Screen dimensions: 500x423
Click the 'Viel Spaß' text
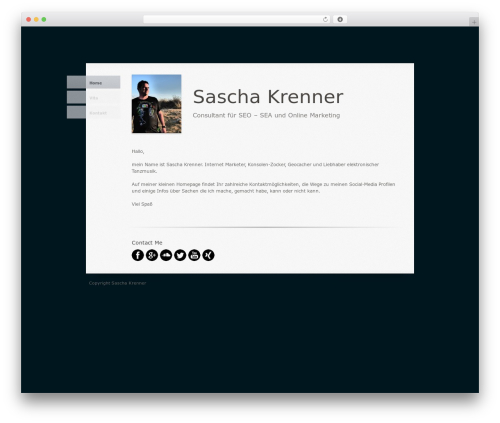click(x=142, y=204)
